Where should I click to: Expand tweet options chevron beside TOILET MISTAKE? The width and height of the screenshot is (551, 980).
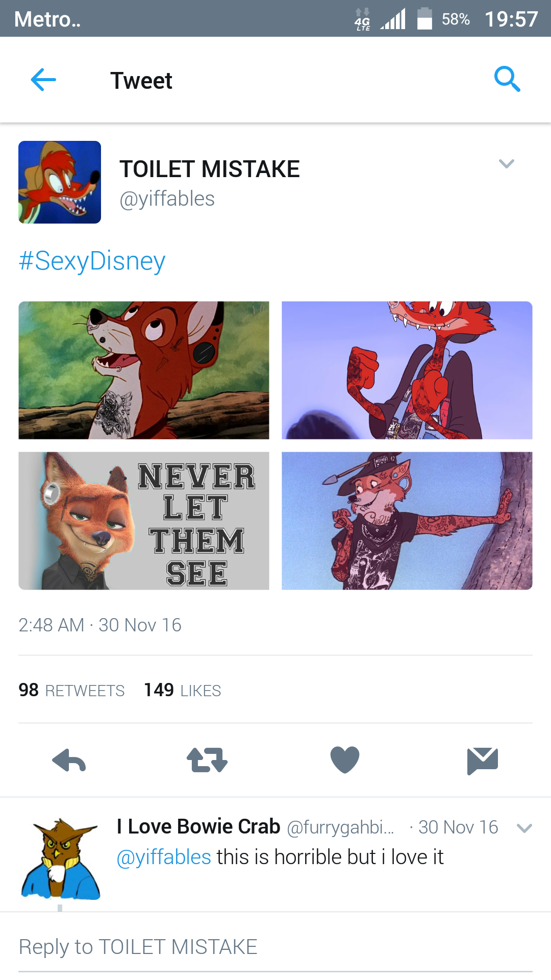pyautogui.click(x=506, y=164)
